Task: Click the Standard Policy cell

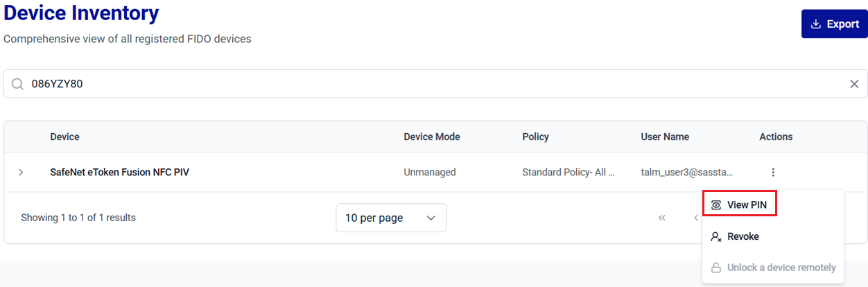Action: 568,172
